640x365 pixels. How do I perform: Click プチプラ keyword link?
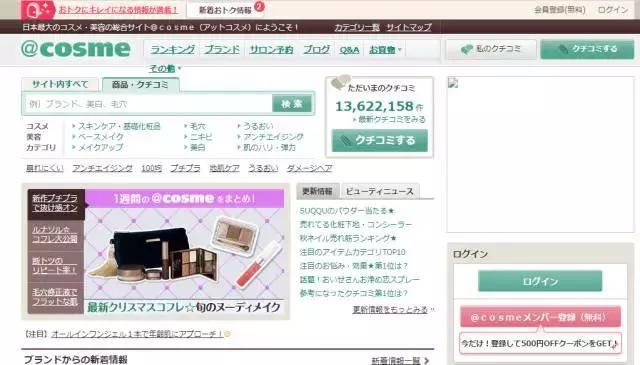(x=185, y=168)
